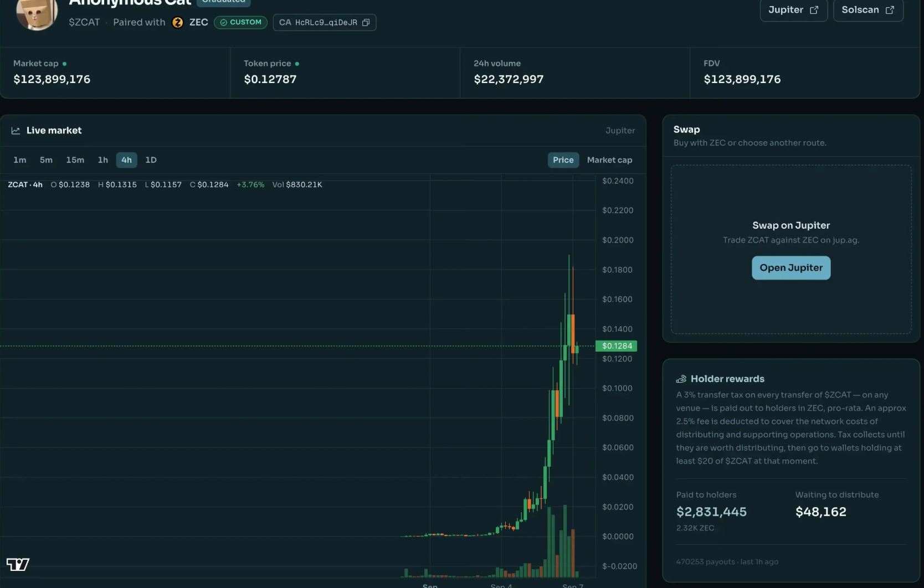
Task: Click the Open Jupiter button
Action: 791,268
